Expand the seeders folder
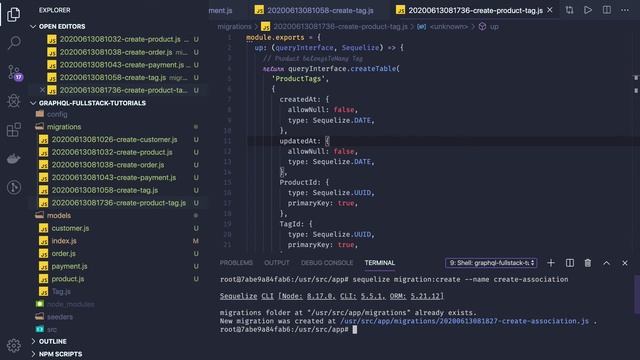640x360 pixels. click(x=54, y=317)
